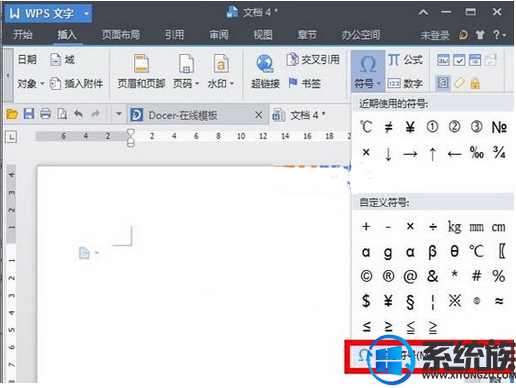
Task: Insert the β beta symbol
Action: coord(432,252)
